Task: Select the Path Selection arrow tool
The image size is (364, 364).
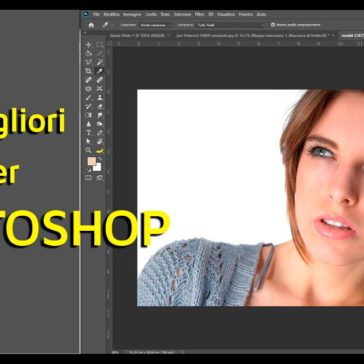Action: (x=88, y=141)
